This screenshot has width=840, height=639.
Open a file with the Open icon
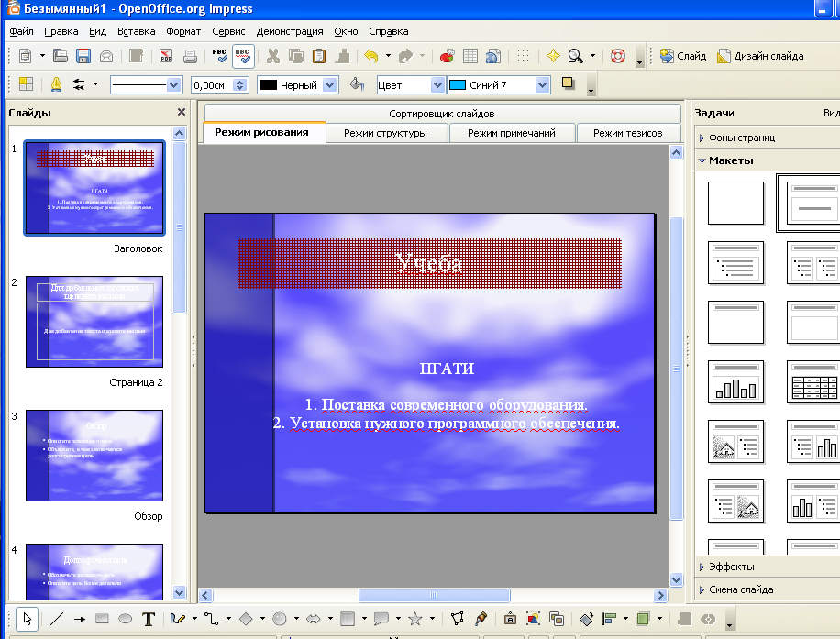[x=60, y=56]
